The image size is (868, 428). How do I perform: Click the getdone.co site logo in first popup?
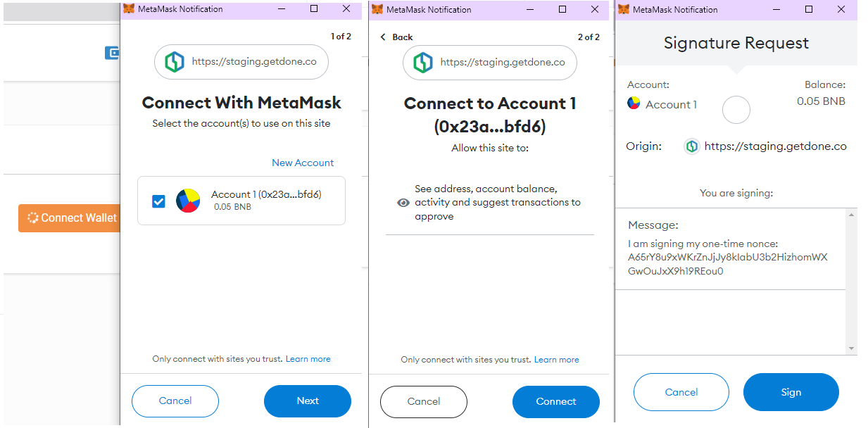click(174, 62)
